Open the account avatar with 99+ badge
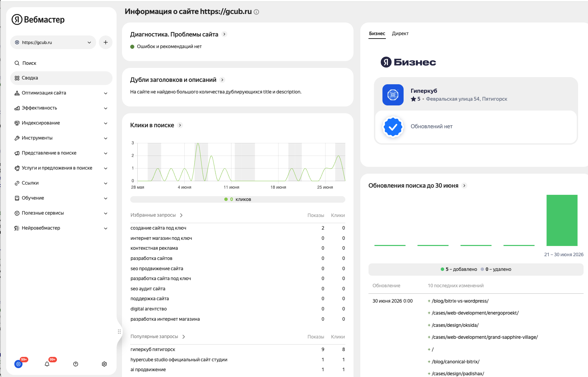Viewport: 588px width, 377px height. click(19, 364)
